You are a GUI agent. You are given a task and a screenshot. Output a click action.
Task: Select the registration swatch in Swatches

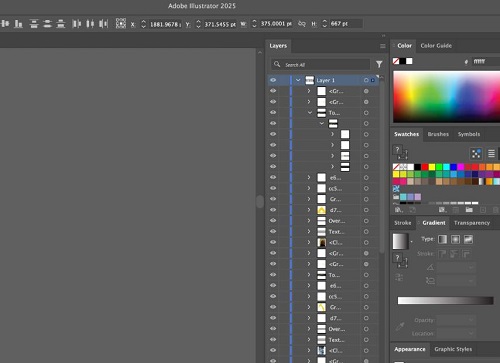[x=403, y=167]
